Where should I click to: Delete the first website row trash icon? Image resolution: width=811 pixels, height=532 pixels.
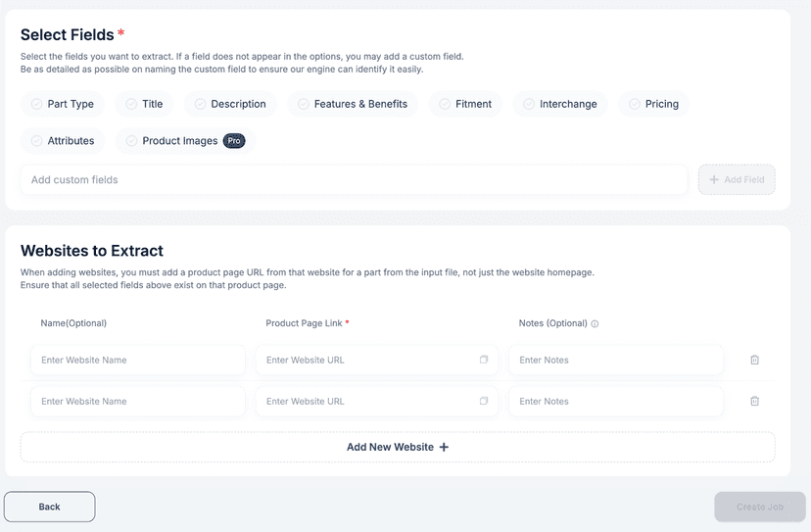click(x=754, y=360)
